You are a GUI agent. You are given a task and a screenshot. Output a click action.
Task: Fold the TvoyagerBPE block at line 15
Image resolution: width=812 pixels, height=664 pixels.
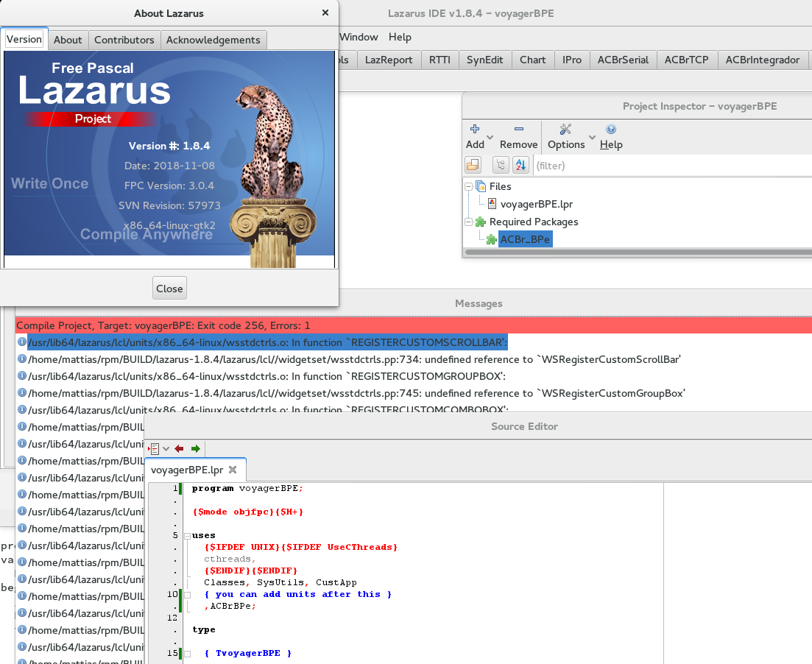point(188,654)
